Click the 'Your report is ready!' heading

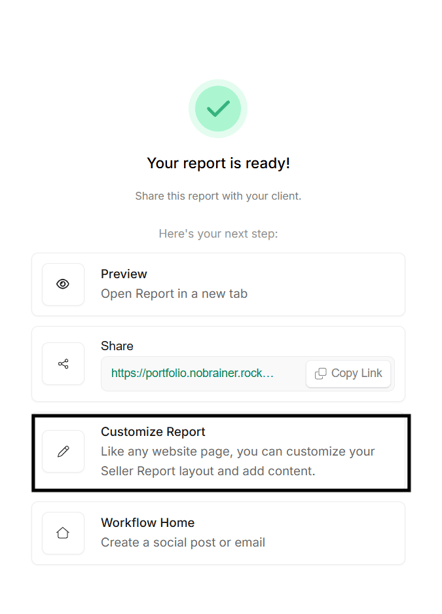pos(218,163)
